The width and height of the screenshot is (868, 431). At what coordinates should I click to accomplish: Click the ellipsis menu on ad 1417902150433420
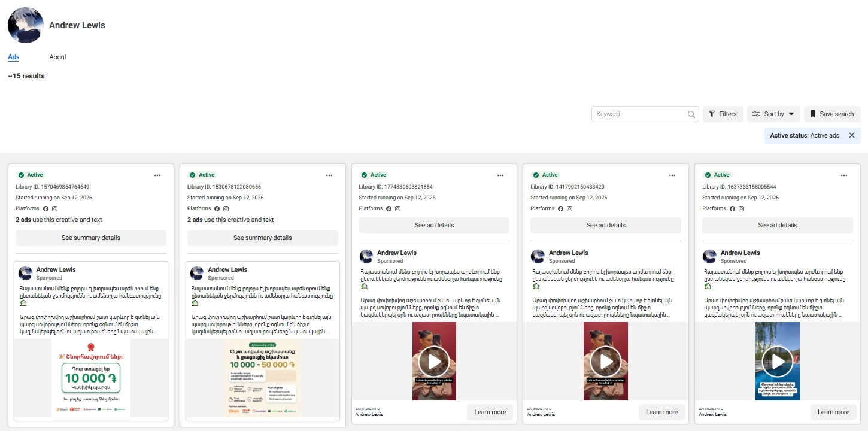point(672,175)
